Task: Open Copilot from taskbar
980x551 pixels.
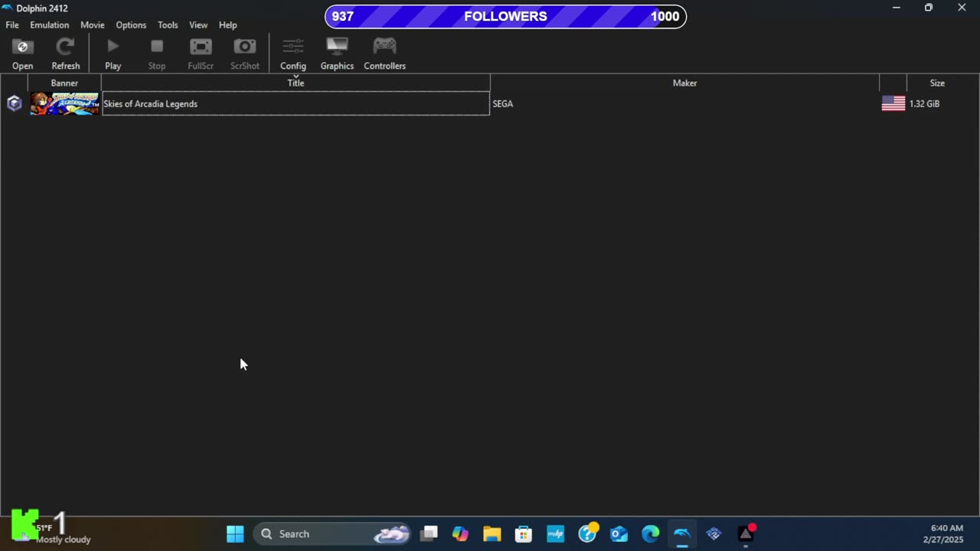Action: click(x=460, y=533)
